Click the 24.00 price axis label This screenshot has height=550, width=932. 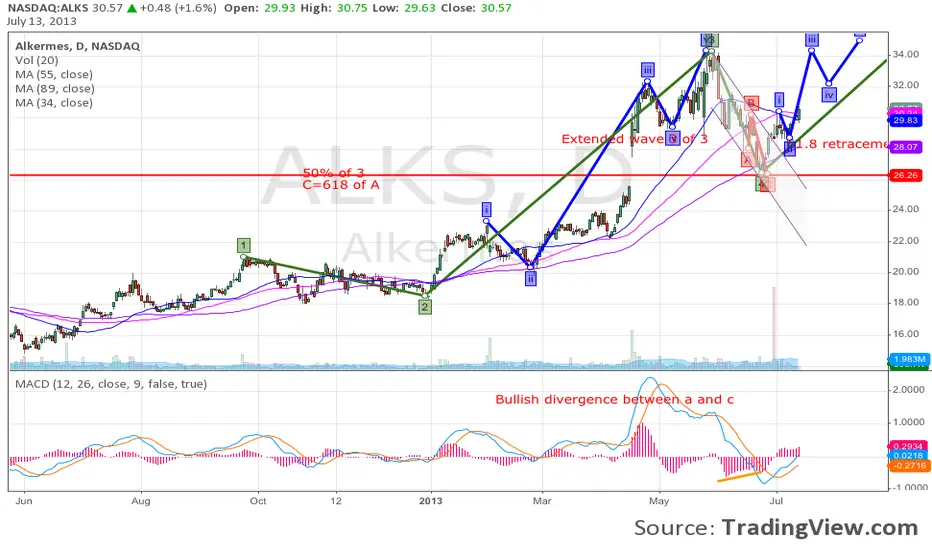[906, 209]
